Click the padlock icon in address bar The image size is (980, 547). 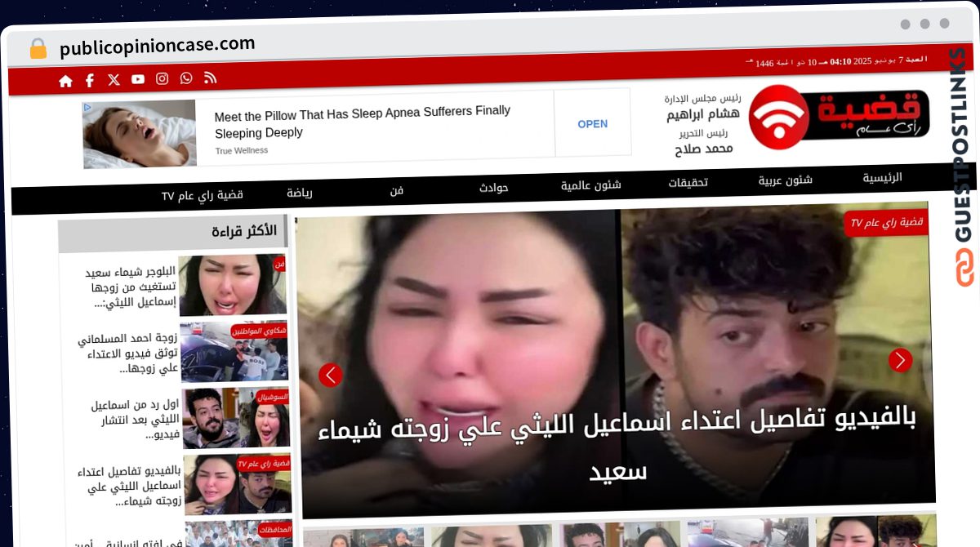click(38, 49)
